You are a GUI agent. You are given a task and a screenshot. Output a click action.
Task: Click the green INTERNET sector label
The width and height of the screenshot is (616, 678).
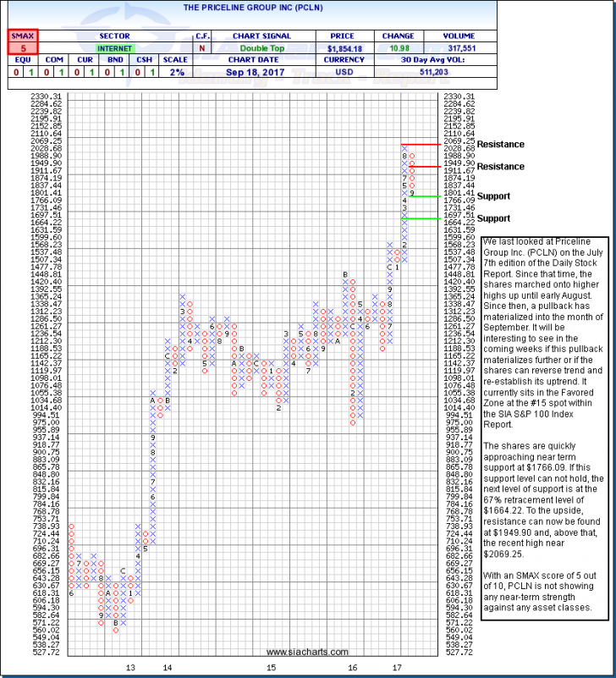coord(113,47)
